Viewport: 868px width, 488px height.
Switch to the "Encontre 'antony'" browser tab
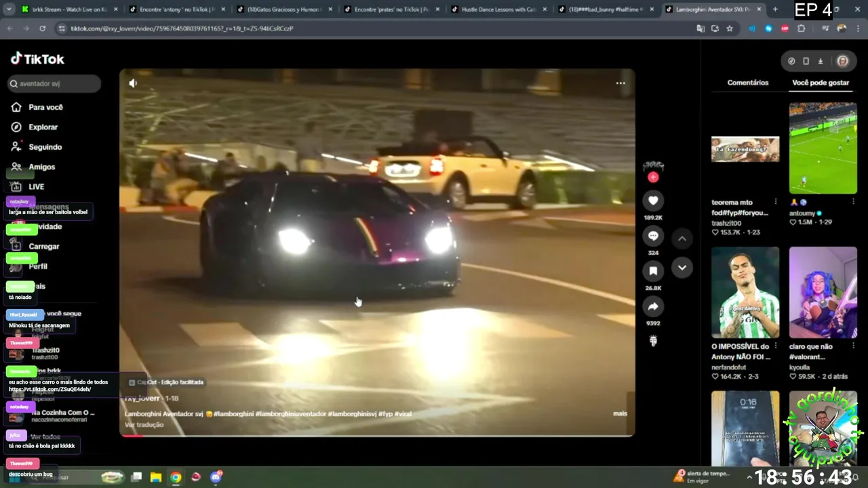(176, 9)
